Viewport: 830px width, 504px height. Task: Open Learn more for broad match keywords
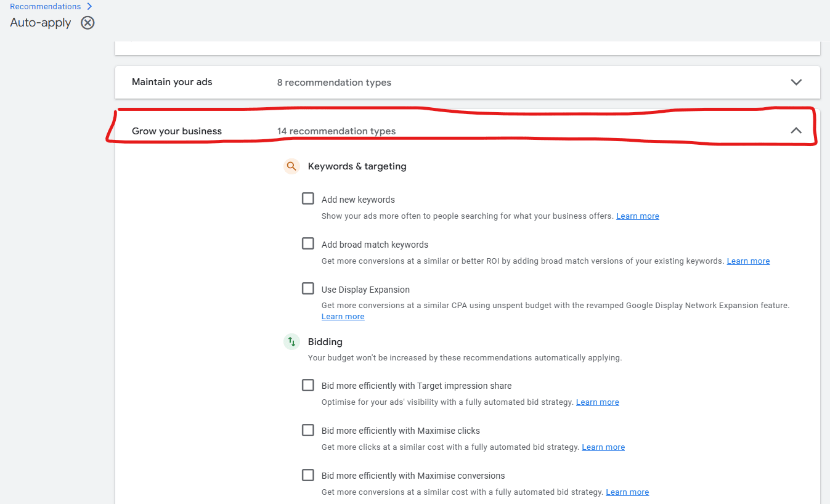(748, 261)
